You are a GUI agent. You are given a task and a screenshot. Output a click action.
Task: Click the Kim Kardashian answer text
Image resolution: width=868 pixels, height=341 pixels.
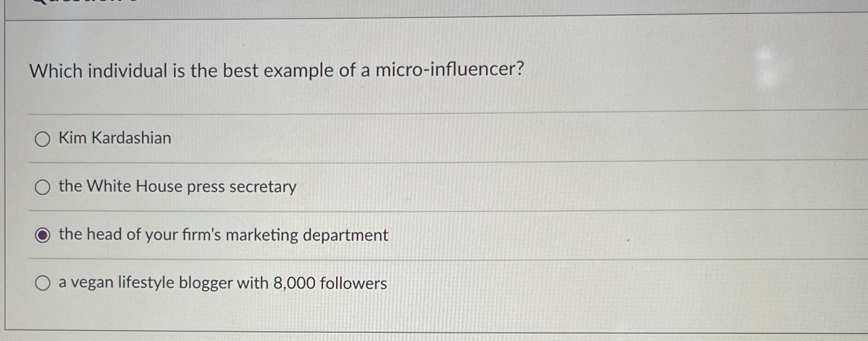114,139
